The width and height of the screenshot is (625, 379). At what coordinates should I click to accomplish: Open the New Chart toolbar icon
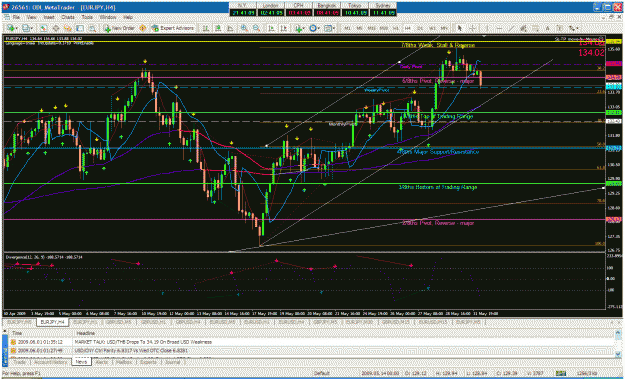pyautogui.click(x=10, y=28)
